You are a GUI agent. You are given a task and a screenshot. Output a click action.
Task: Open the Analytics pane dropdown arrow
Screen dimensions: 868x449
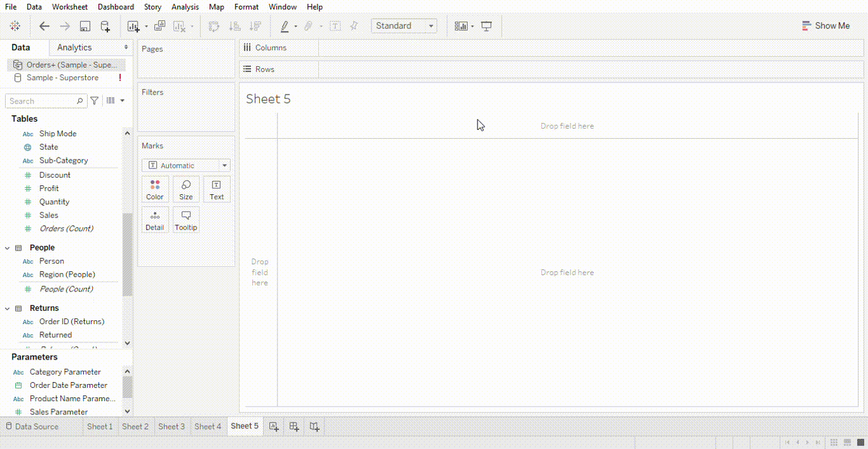(126, 47)
